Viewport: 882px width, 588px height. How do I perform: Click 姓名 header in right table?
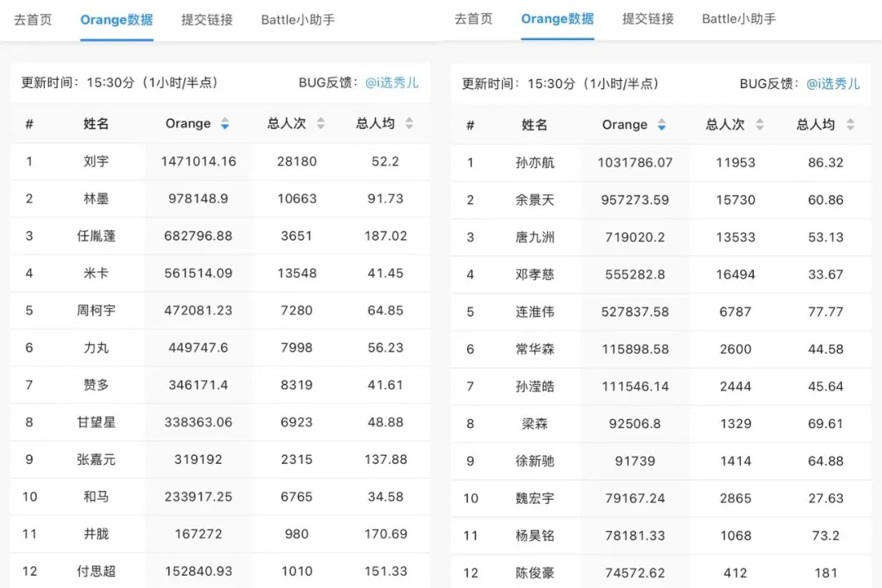[x=534, y=125]
